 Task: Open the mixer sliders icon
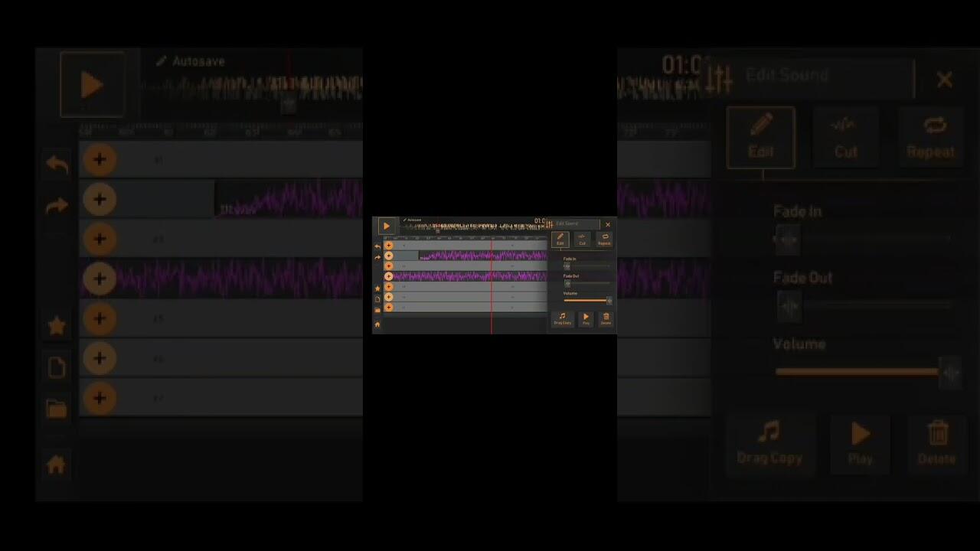click(x=549, y=224)
